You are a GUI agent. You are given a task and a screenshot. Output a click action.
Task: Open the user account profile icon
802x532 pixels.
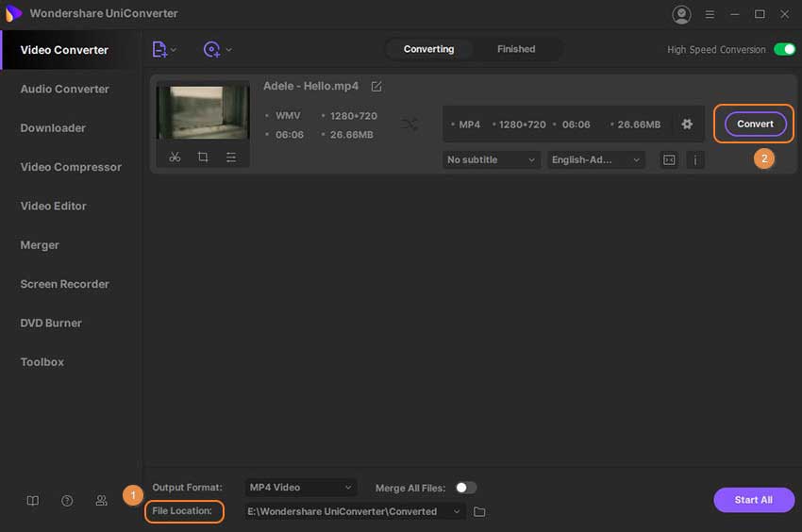point(681,14)
